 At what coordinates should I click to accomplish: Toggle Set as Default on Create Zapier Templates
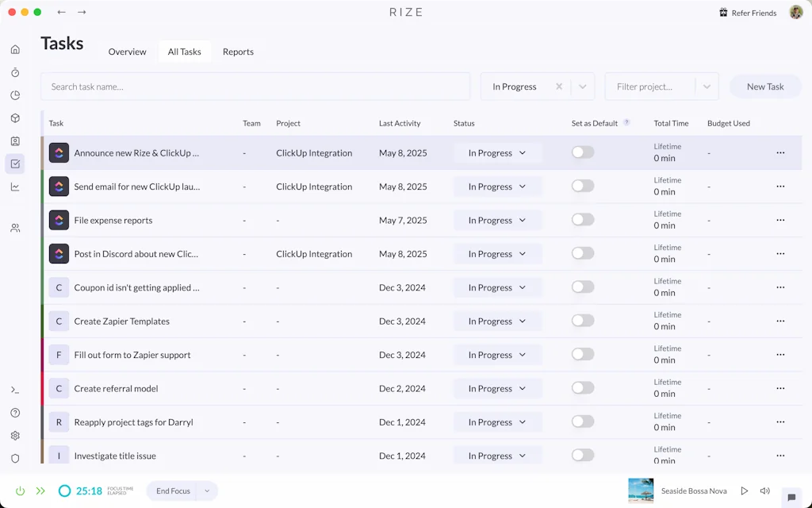coord(583,320)
